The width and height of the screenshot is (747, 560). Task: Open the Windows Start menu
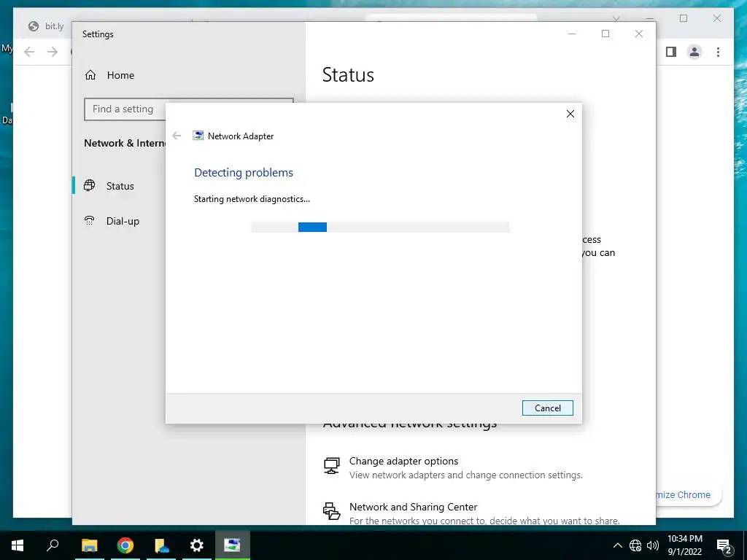18,545
